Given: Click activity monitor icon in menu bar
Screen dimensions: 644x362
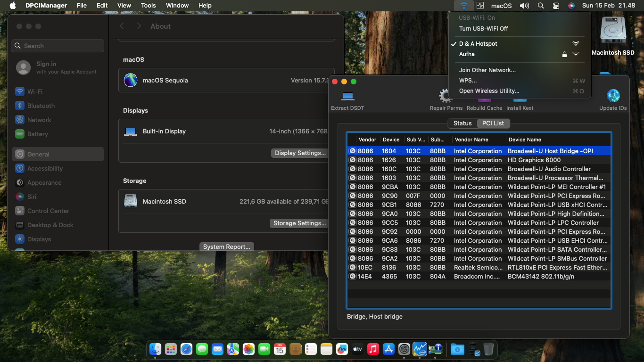Looking at the screenshot, I should pyautogui.click(x=480, y=6).
